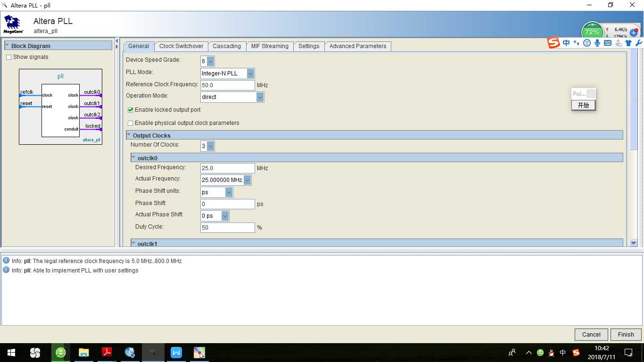Switch to the Clock Switchover tab
This screenshot has height=362, width=644.
pyautogui.click(x=181, y=46)
